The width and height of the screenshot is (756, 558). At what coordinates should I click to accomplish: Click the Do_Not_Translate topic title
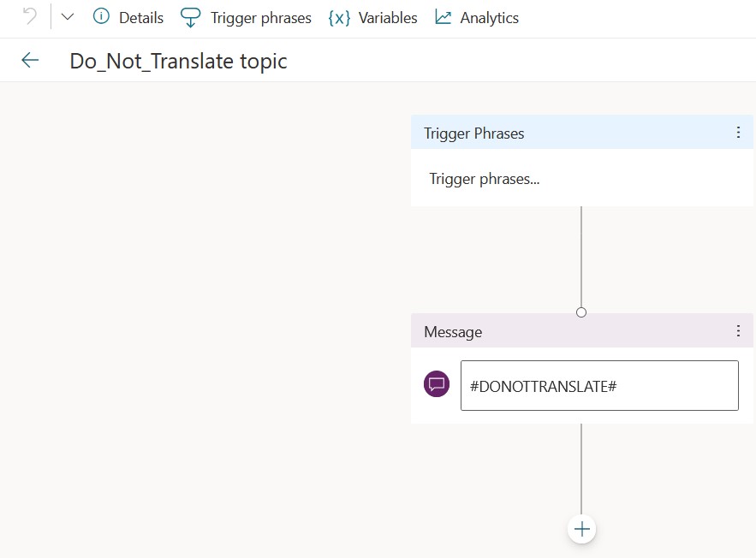(178, 61)
